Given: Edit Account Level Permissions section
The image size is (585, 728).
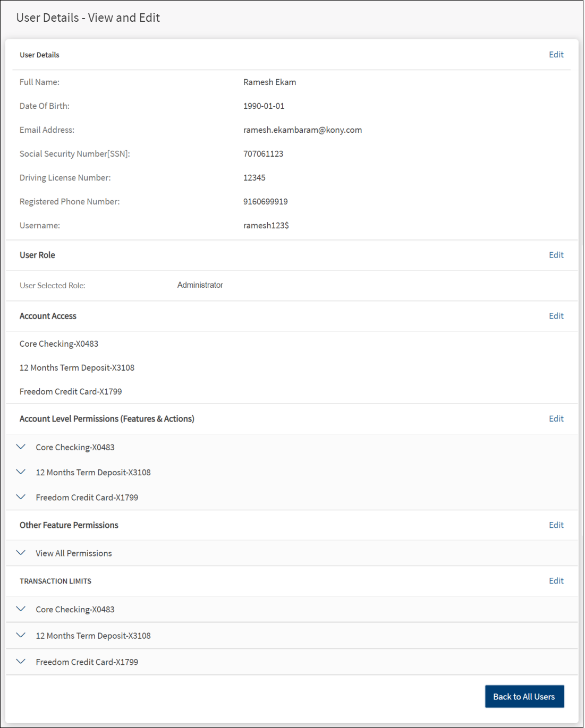Looking at the screenshot, I should 556,419.
